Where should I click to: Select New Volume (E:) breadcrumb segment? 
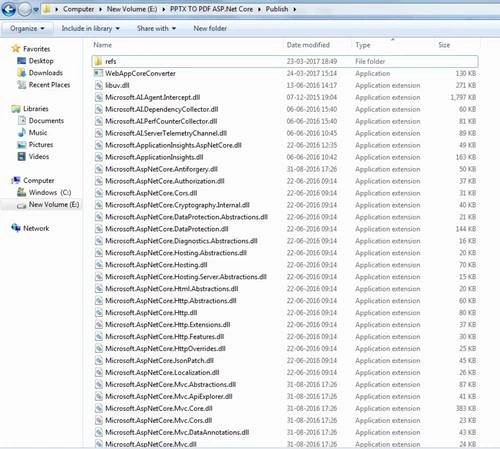pos(132,9)
